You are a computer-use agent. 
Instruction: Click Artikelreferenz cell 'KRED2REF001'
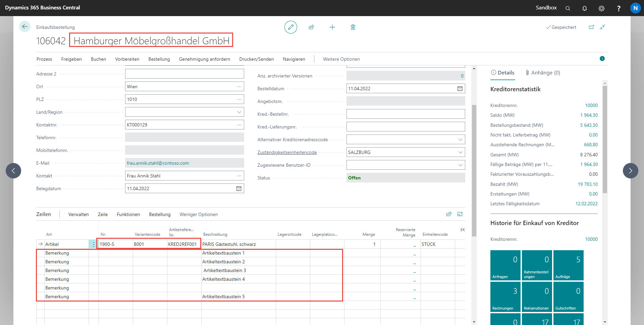(x=184, y=244)
